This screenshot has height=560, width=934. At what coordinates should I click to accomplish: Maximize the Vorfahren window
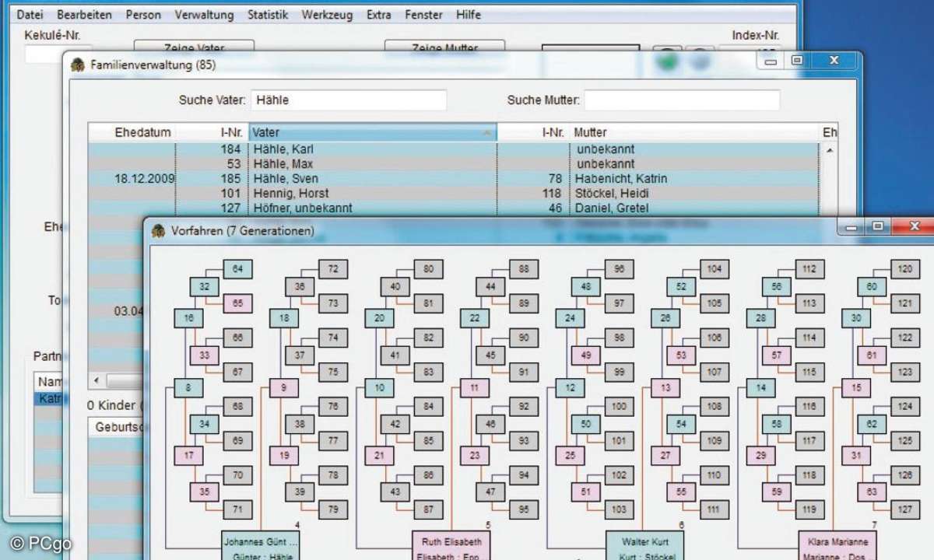pos(878,227)
